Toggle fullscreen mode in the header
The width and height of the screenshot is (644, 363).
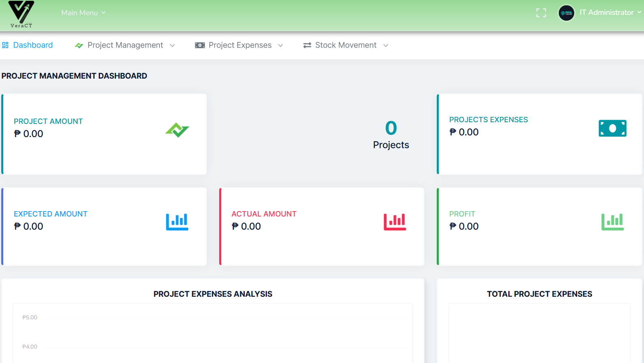(541, 12)
